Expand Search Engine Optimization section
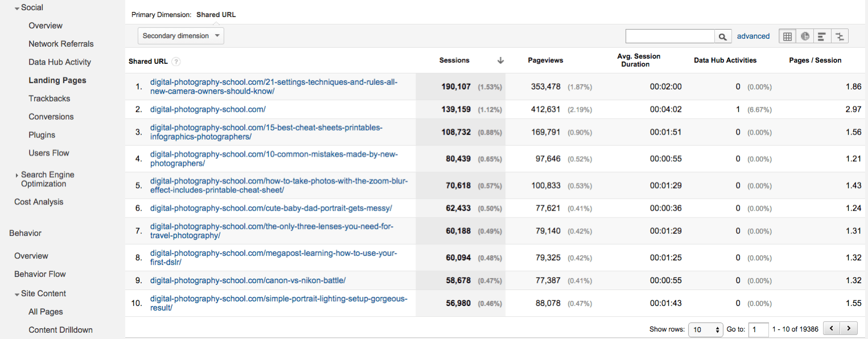The width and height of the screenshot is (868, 339). (x=17, y=175)
